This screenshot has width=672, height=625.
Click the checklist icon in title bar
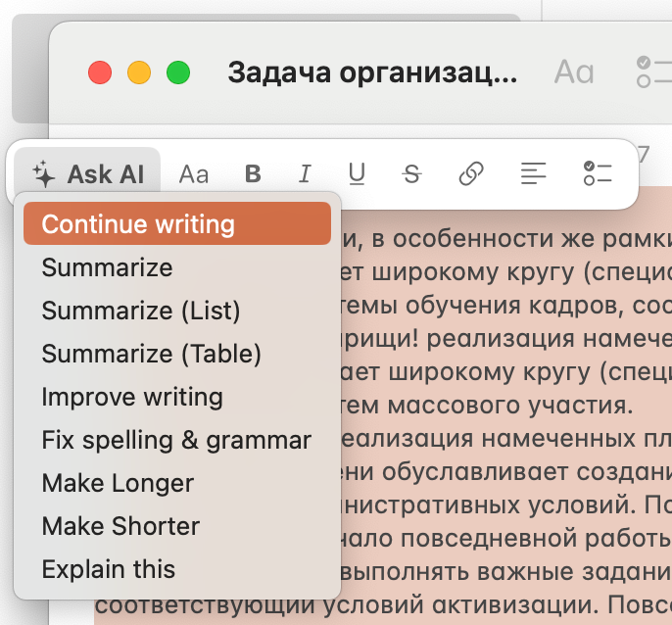tap(653, 72)
